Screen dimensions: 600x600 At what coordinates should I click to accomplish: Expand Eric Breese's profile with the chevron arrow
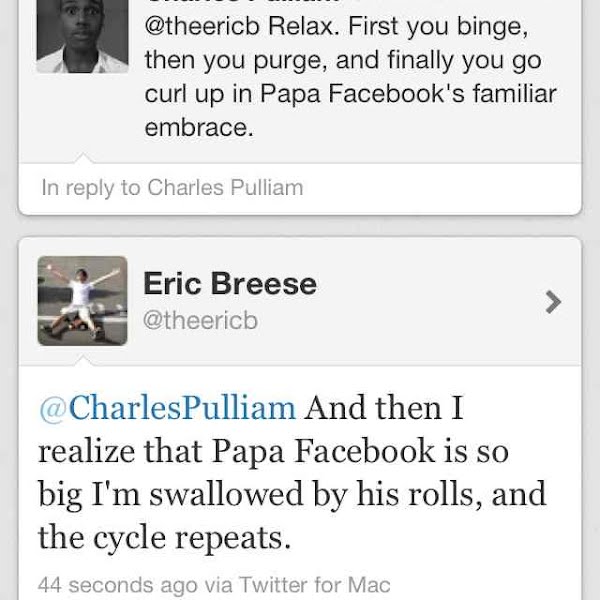click(x=553, y=302)
